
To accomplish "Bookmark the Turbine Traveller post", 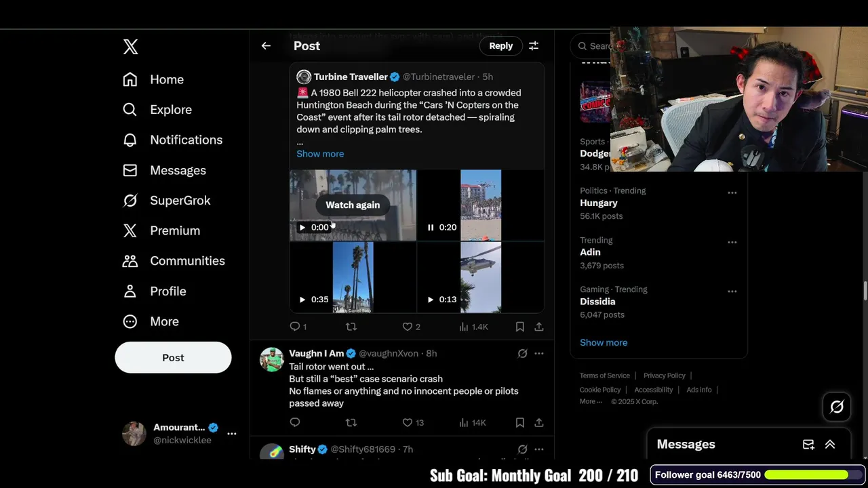I will 520,327.
